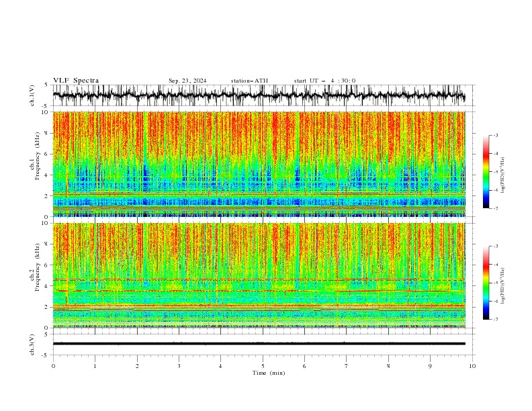Click the time axis tick label '5'
The image size is (532, 411).
(x=263, y=366)
